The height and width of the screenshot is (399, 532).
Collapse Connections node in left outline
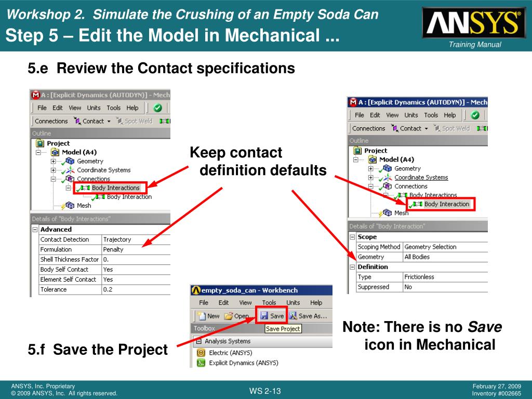pos(54,179)
